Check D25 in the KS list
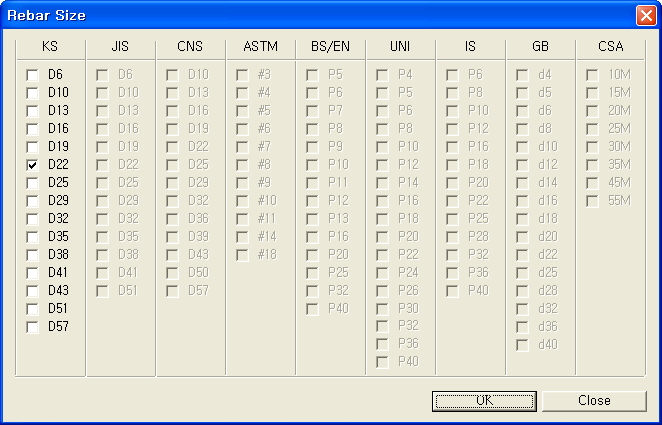The height and width of the screenshot is (425, 662). (x=32, y=183)
